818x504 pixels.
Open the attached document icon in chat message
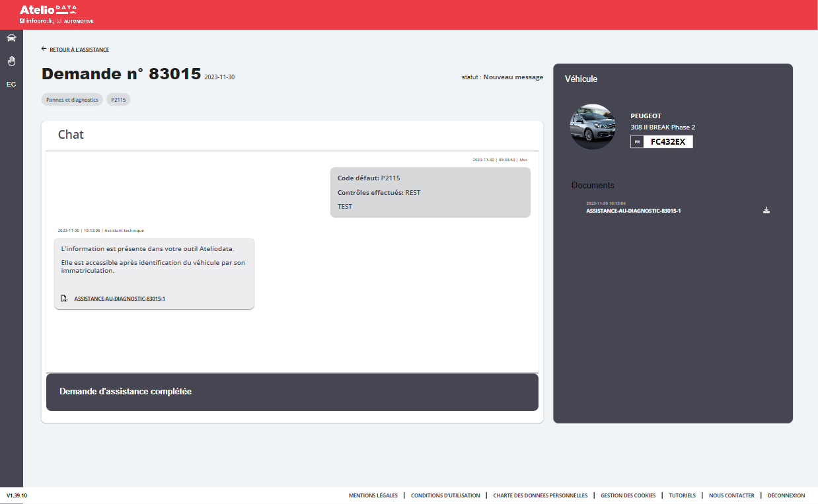pos(63,298)
